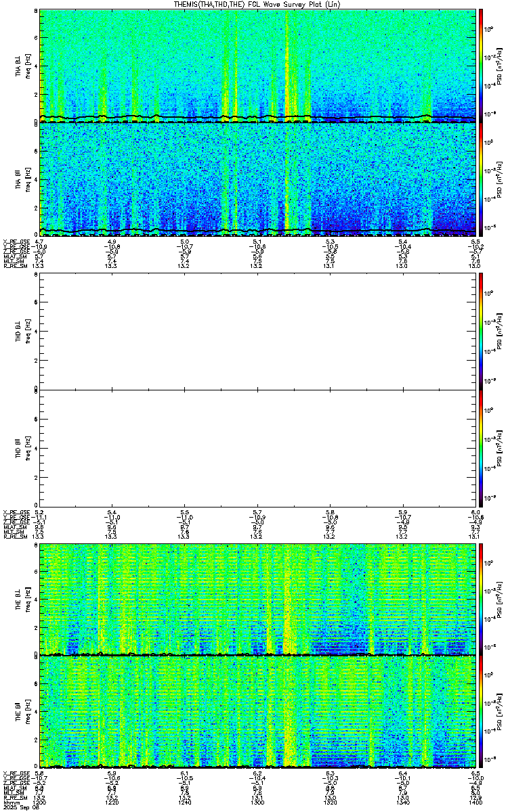508x812 pixels.
Task: Click the '1320' time tick label
Action: [330, 801]
